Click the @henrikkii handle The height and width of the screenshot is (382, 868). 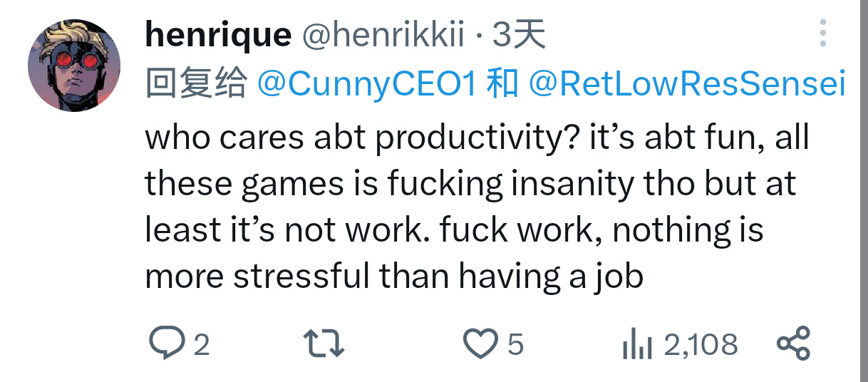point(383,35)
